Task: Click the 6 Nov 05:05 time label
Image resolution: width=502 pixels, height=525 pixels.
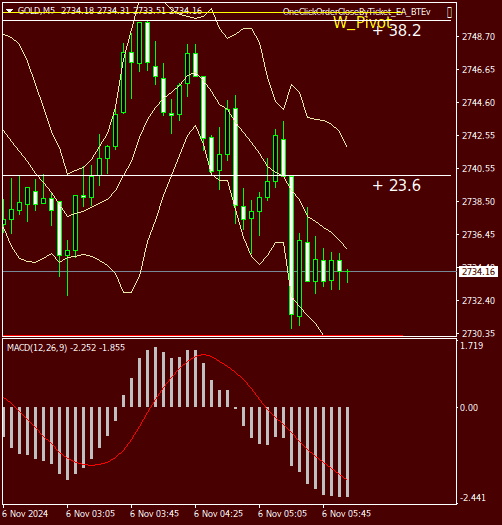Action: click(282, 514)
